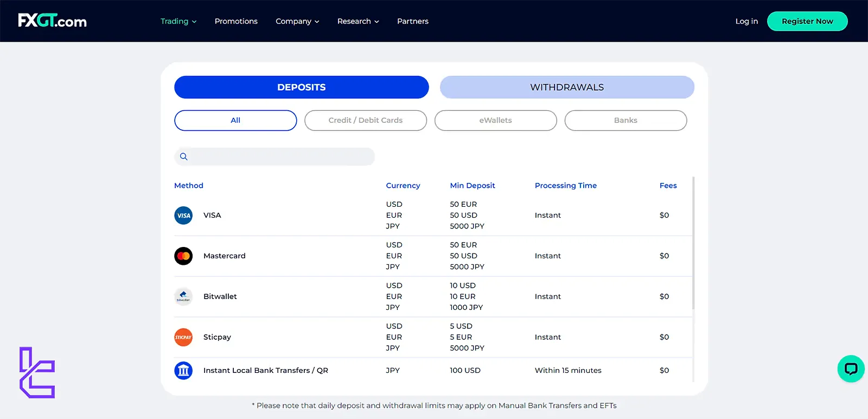Image resolution: width=868 pixels, height=419 pixels.
Task: Expand the Trading menu chevron
Action: tap(194, 22)
